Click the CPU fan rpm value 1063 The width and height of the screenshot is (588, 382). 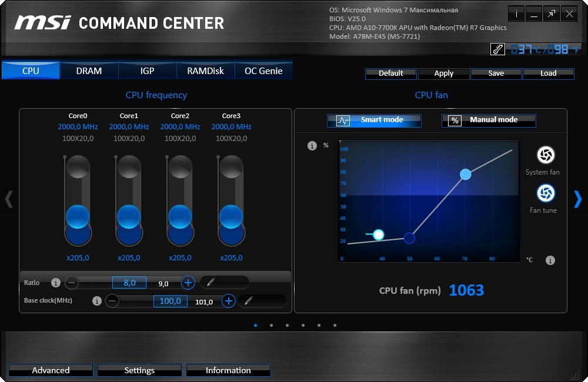[x=466, y=290]
